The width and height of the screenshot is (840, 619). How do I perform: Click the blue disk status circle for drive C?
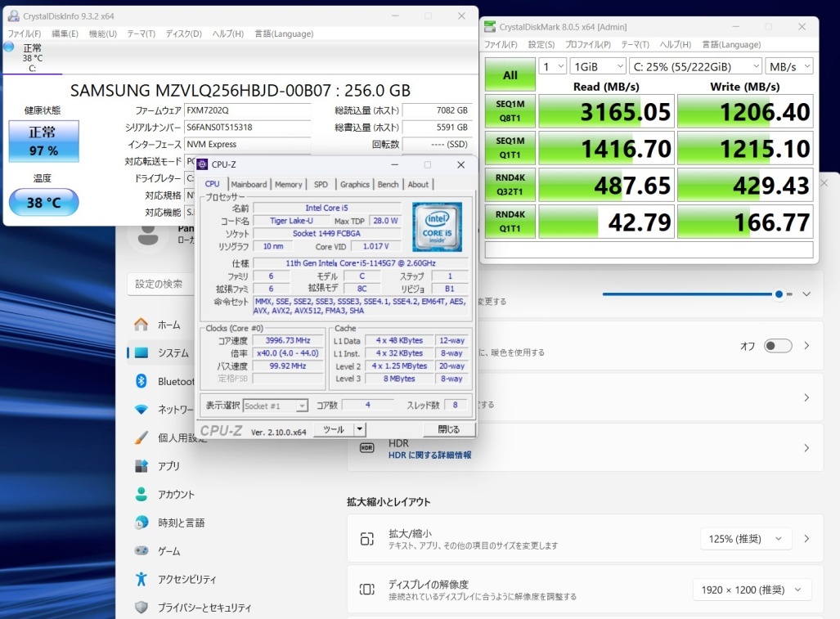coord(8,47)
